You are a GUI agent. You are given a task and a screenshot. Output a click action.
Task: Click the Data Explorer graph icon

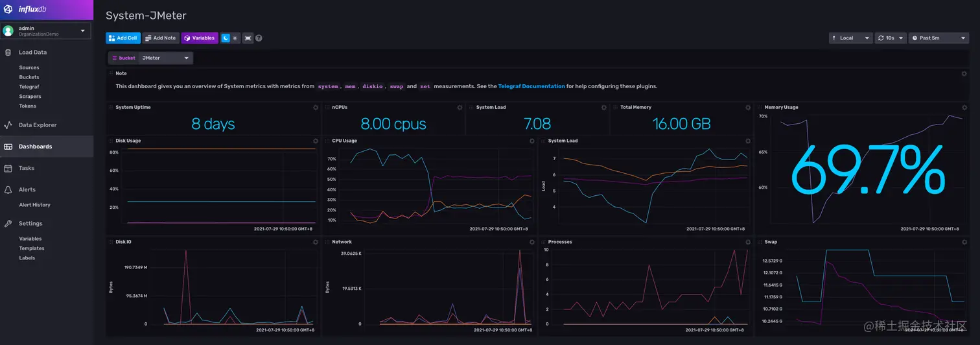(x=8, y=125)
